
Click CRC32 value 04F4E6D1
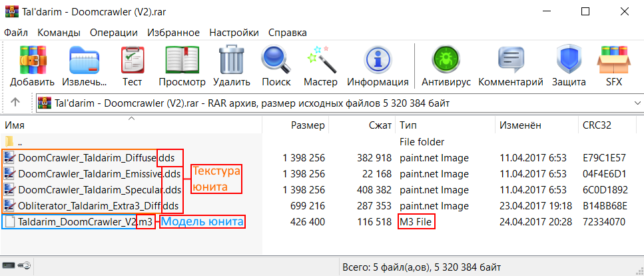pyautogui.click(x=604, y=174)
